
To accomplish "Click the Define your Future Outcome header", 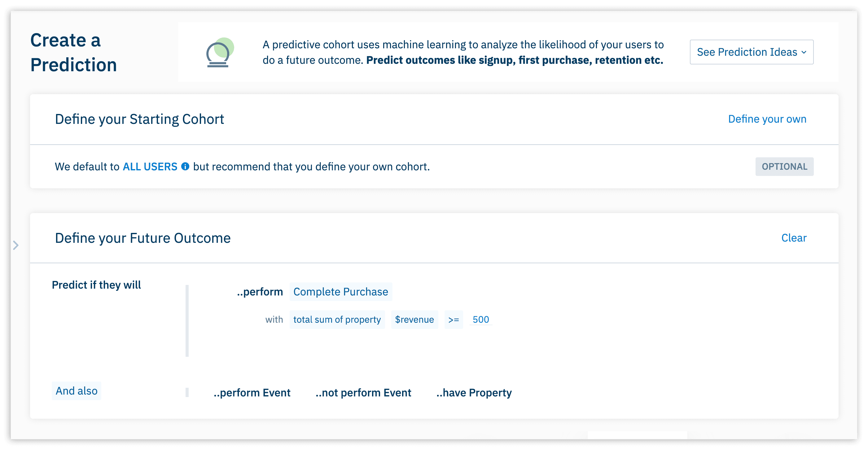I will tap(143, 238).
